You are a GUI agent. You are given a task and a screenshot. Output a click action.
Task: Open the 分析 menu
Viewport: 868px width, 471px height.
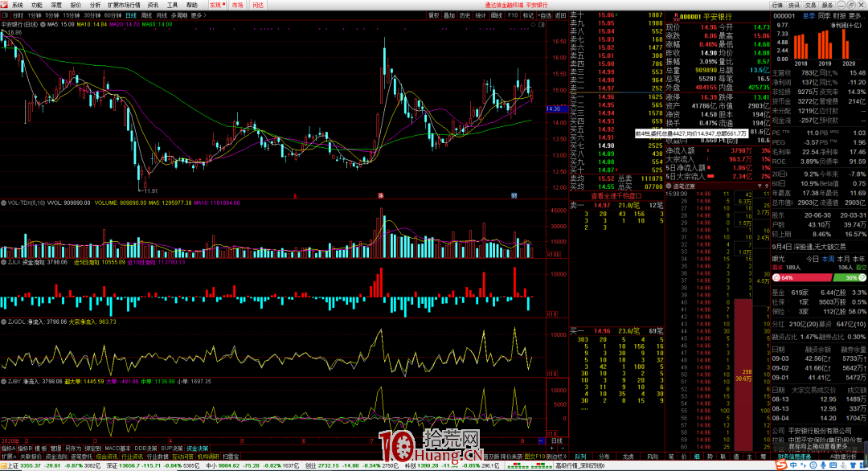pyautogui.click(x=95, y=5)
